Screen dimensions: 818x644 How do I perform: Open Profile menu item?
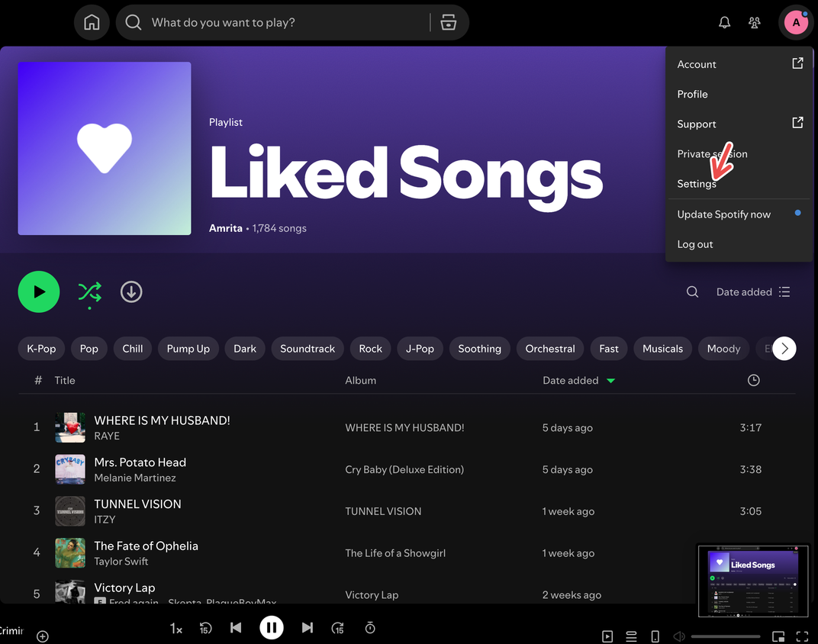(739, 94)
